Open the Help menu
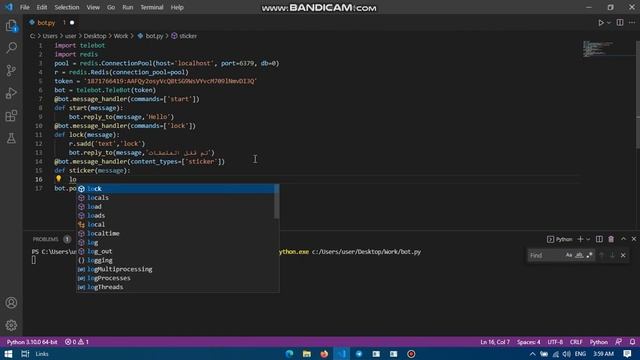 coord(177,7)
